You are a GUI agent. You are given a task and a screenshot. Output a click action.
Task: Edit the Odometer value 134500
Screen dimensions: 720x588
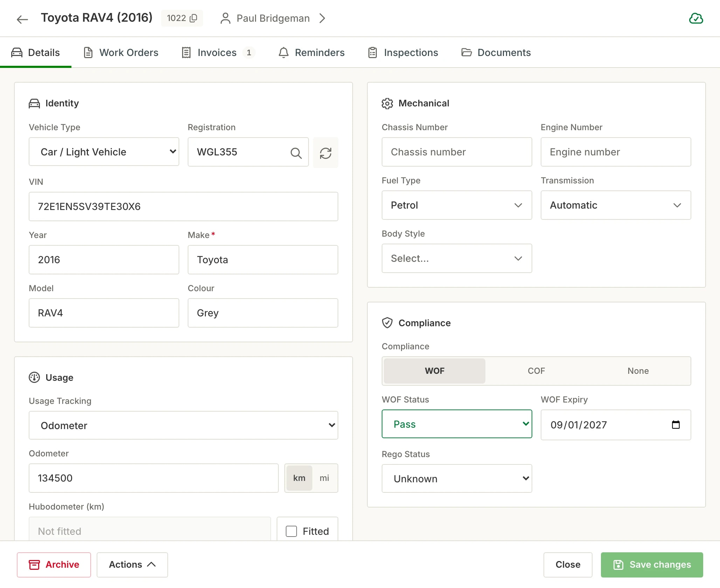click(154, 478)
